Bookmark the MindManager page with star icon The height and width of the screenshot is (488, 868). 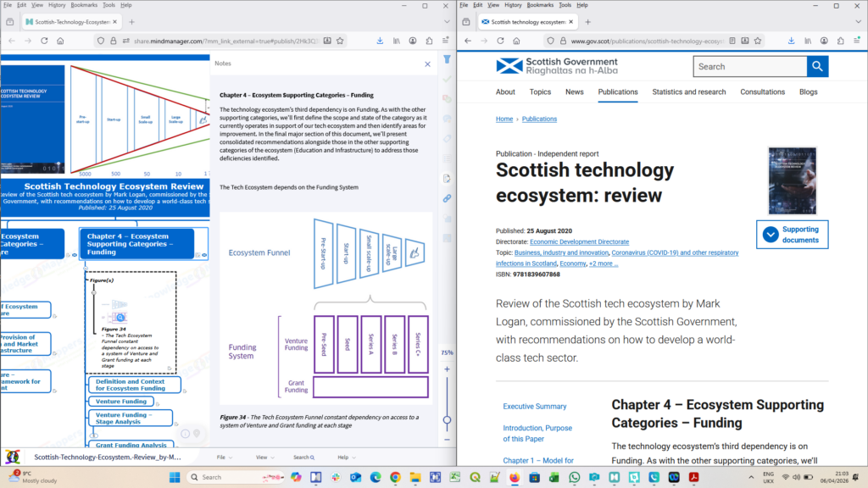pyautogui.click(x=340, y=41)
